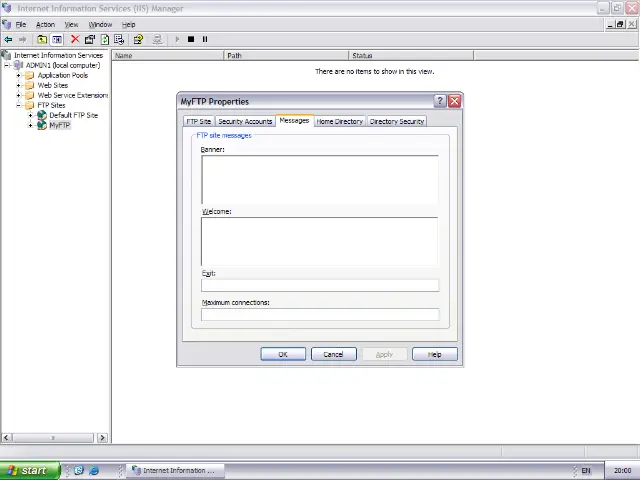Viewport: 640px width, 480px height.
Task: Click the Internet Information Services root icon
Action: point(6,55)
